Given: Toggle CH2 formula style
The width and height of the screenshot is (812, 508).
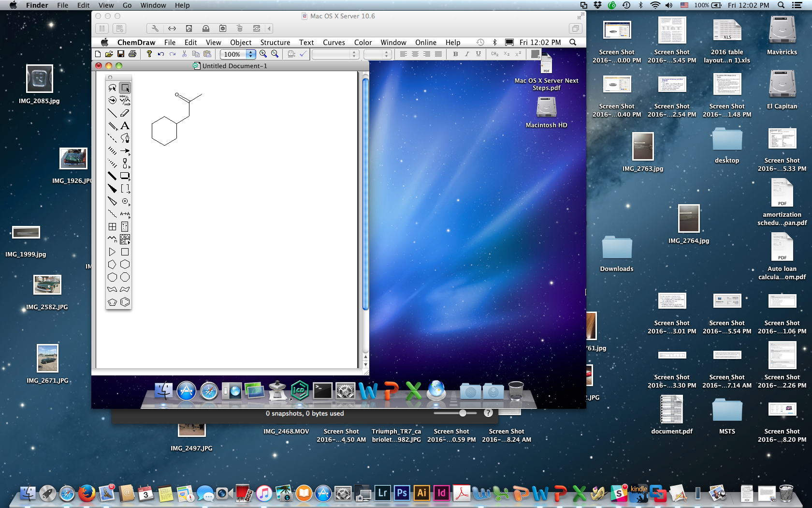Looking at the screenshot, I should point(494,54).
